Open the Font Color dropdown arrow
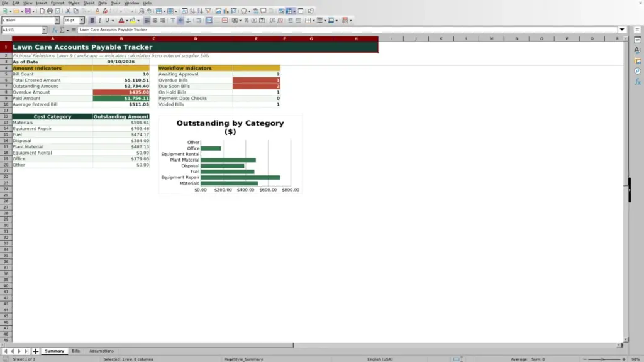Viewport: 644px width, 362px height. pyautogui.click(x=127, y=21)
